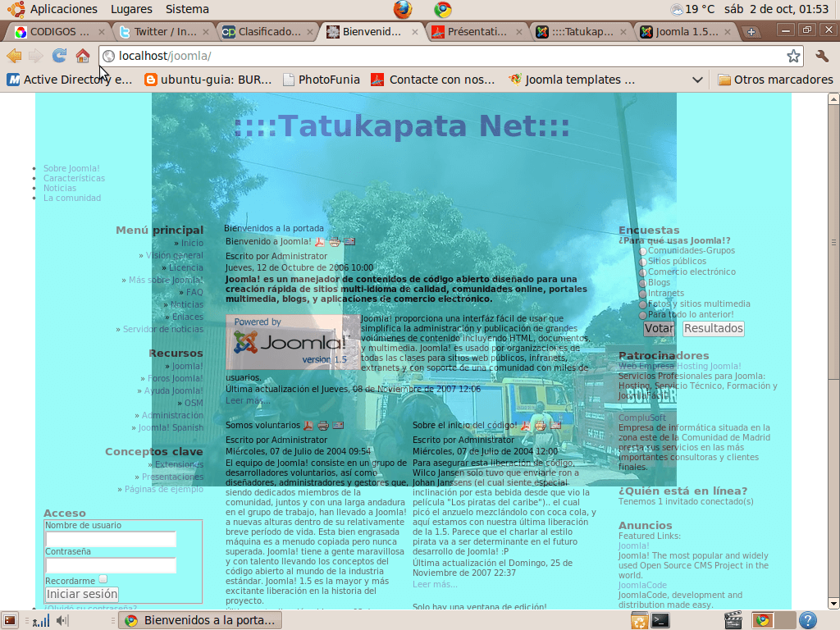Click the Contraseña password field

(x=111, y=566)
